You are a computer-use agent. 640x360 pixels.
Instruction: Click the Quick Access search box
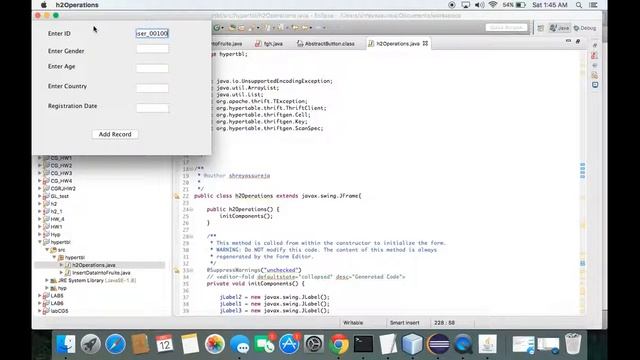pyautogui.click(x=507, y=27)
